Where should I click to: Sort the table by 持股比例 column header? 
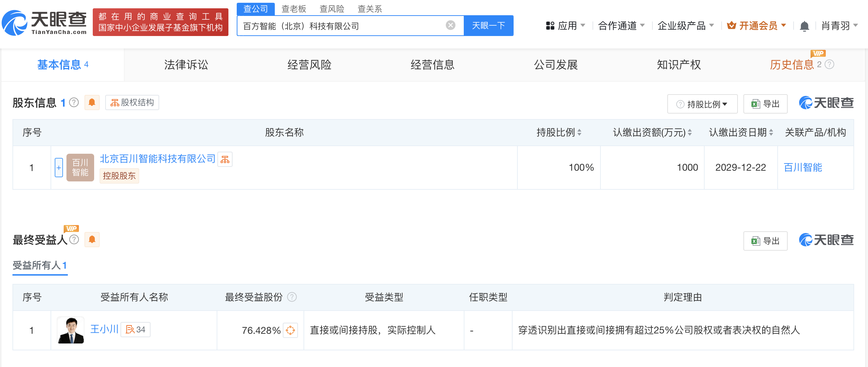pos(579,132)
